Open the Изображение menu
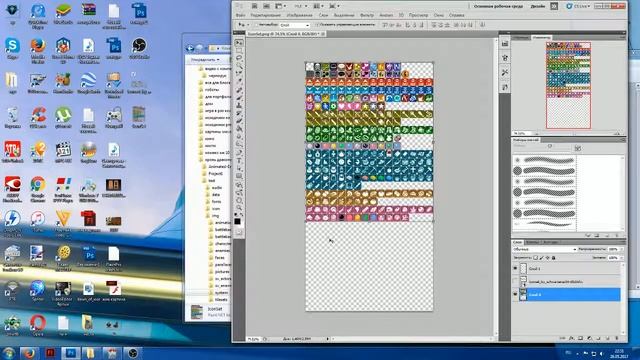 [300, 15]
